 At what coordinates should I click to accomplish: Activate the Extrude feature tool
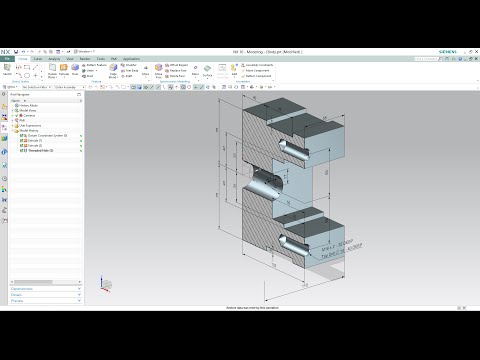point(64,69)
